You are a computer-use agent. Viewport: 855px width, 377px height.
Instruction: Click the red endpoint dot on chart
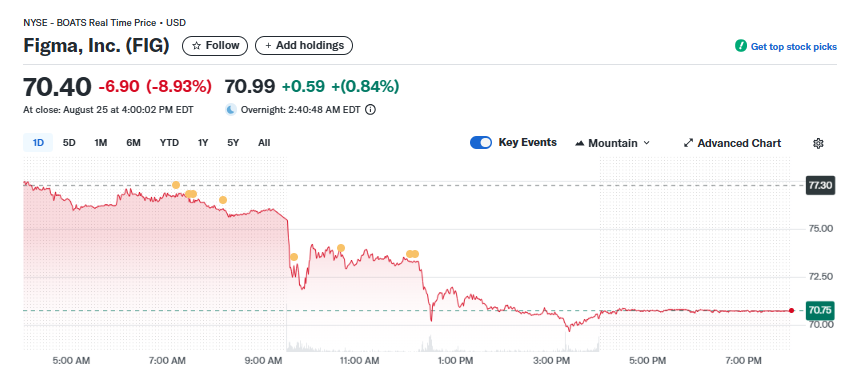coord(791,310)
